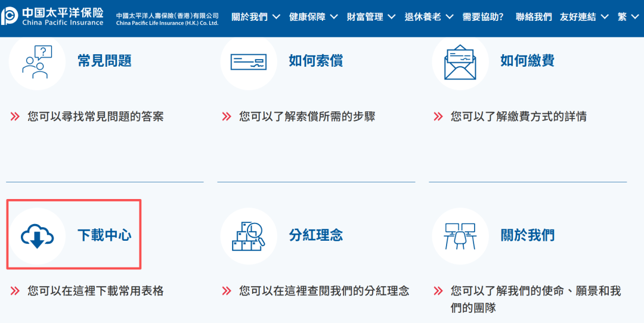Follow link 您可以了解索償所需的步驟
Screen dimensions: 644x323
pos(307,117)
